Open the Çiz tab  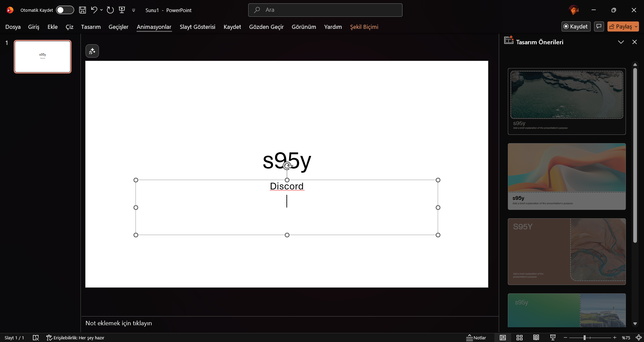(x=69, y=27)
